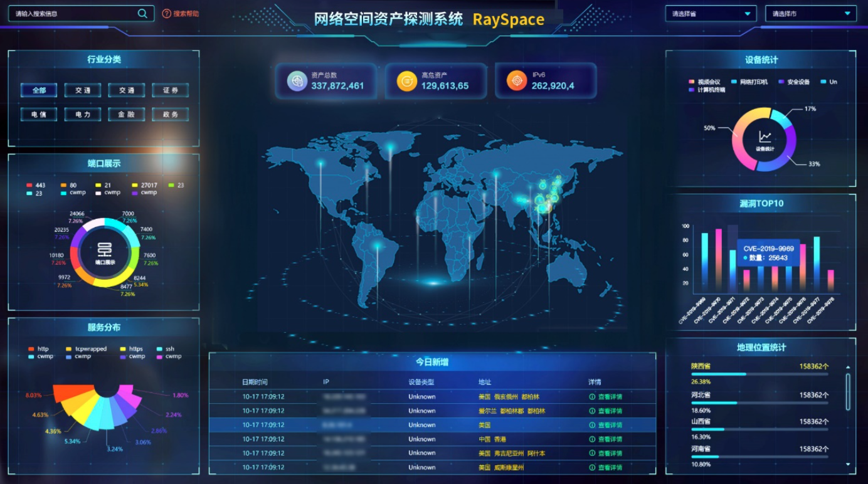868x484 pixels.
Task: Click the 陕西省 progress bar
Action: pyautogui.click(x=760, y=374)
